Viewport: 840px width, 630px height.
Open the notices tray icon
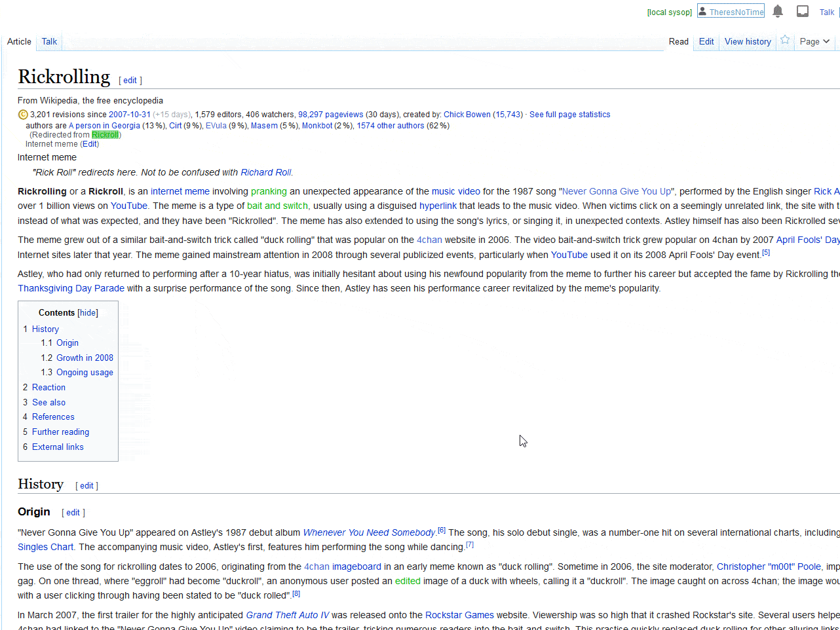tap(803, 11)
